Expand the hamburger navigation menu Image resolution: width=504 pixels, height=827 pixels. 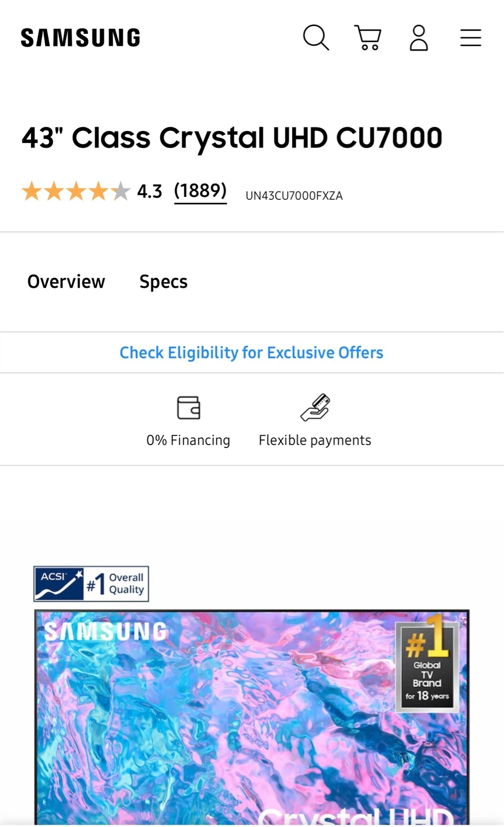pos(471,38)
